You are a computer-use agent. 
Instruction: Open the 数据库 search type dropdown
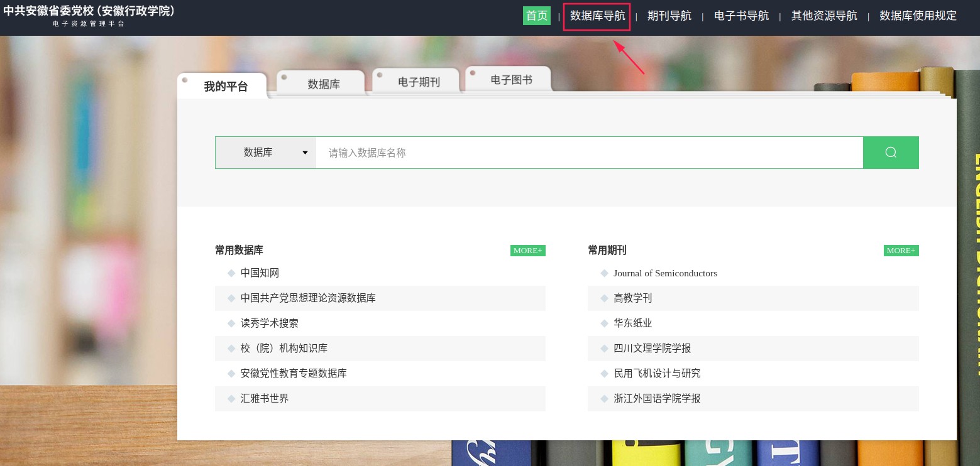[265, 153]
